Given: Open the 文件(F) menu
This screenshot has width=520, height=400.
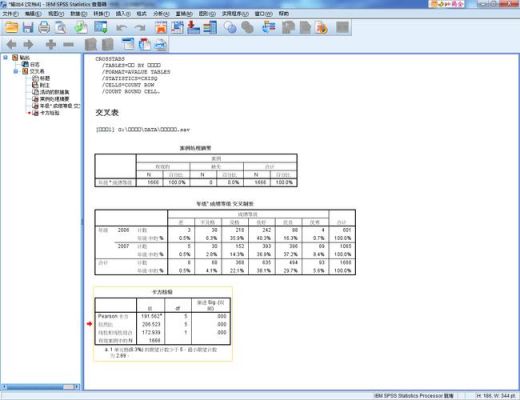Looking at the screenshot, I should 11,14.
